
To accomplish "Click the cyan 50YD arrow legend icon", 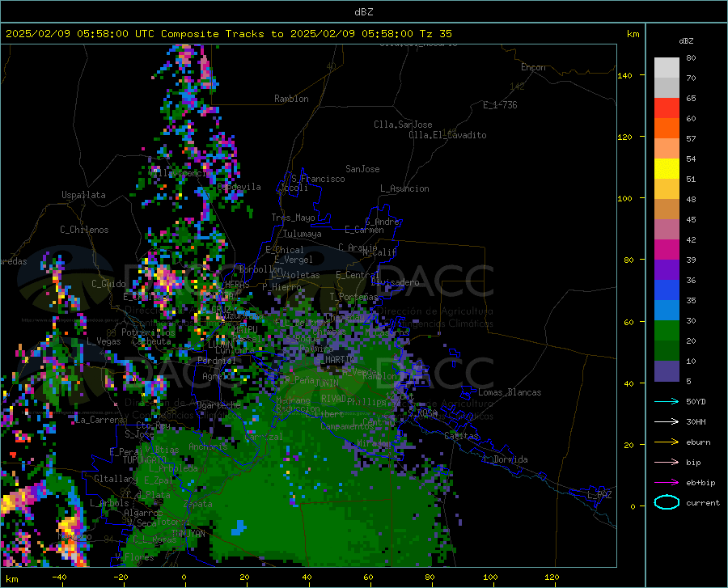I will [667, 401].
